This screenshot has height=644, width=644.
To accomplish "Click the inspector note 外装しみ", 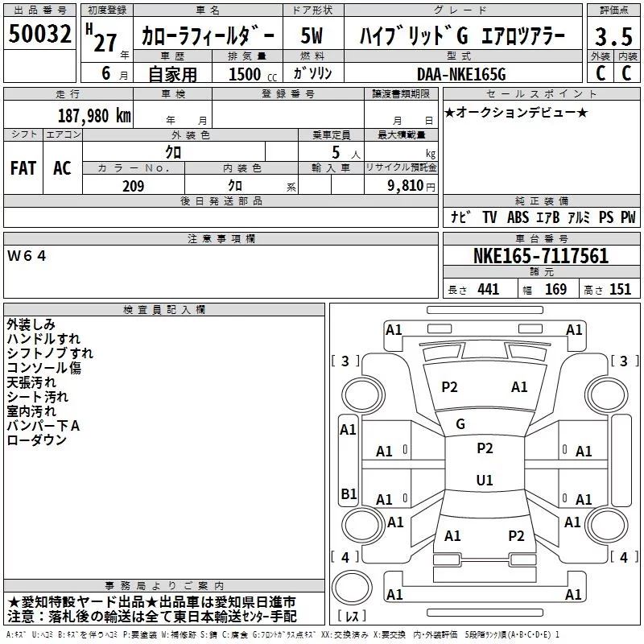I will click(31, 324).
